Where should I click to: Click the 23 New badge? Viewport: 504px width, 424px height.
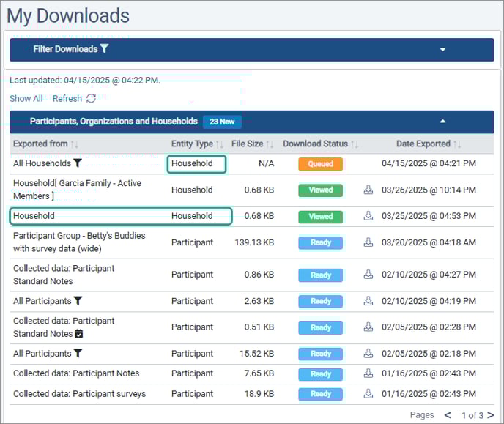[x=222, y=122]
